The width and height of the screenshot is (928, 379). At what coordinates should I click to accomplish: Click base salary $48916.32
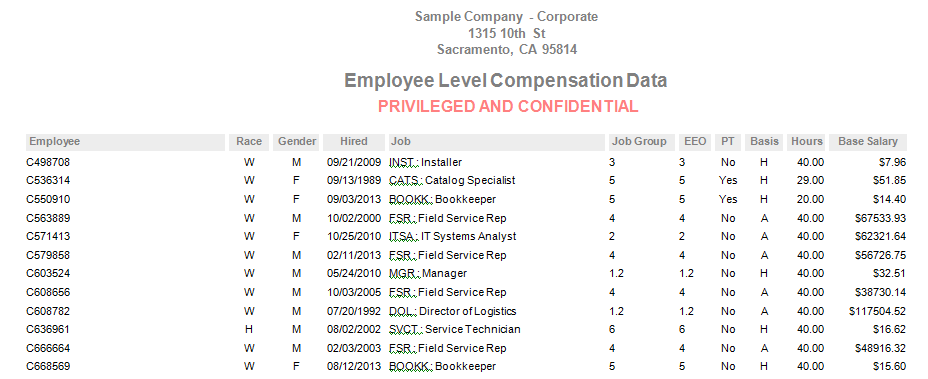pos(880,348)
